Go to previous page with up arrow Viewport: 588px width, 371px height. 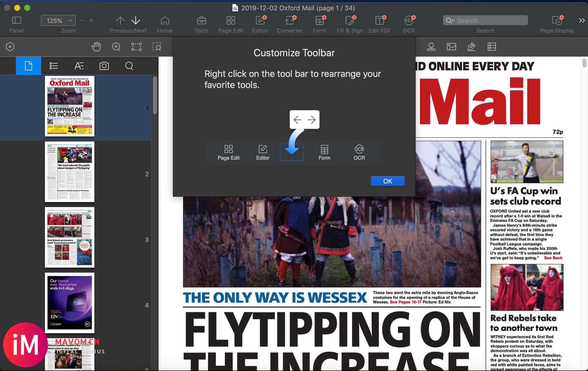point(120,20)
